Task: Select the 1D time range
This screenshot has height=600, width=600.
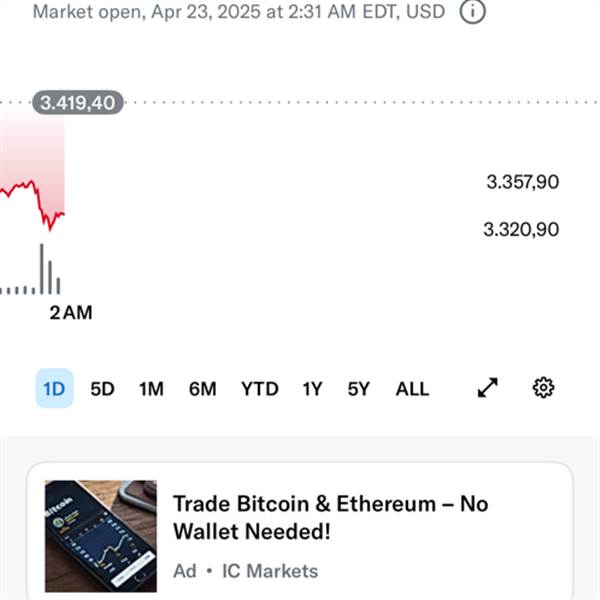Action: coord(54,388)
